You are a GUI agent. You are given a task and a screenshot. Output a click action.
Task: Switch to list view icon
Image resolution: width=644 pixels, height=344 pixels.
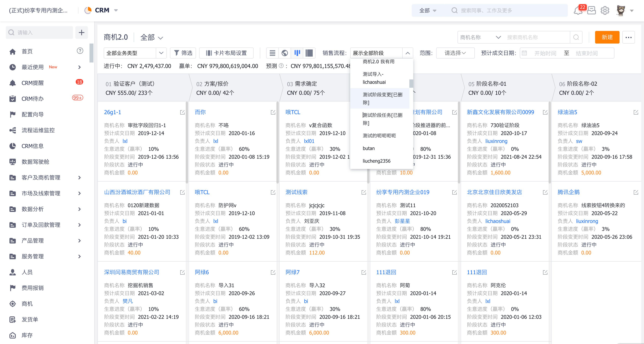tap(272, 53)
